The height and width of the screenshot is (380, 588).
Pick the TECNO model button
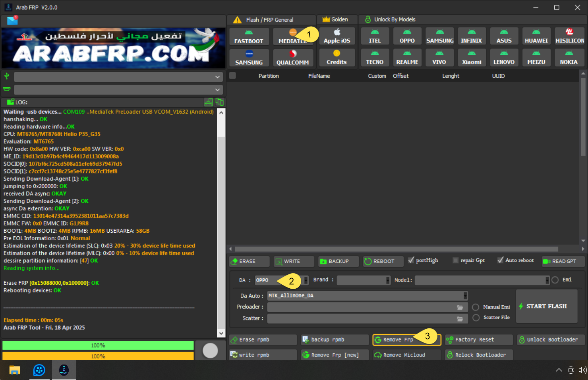pyautogui.click(x=375, y=58)
